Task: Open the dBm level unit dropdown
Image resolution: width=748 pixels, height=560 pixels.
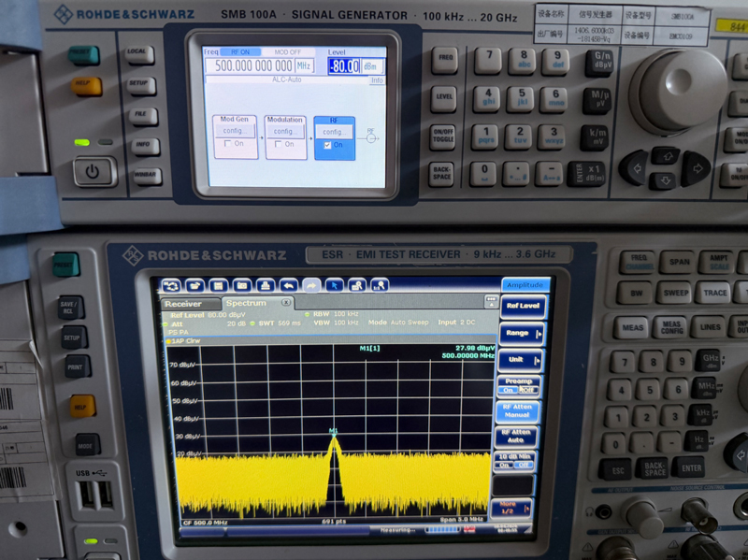Action: (371, 66)
